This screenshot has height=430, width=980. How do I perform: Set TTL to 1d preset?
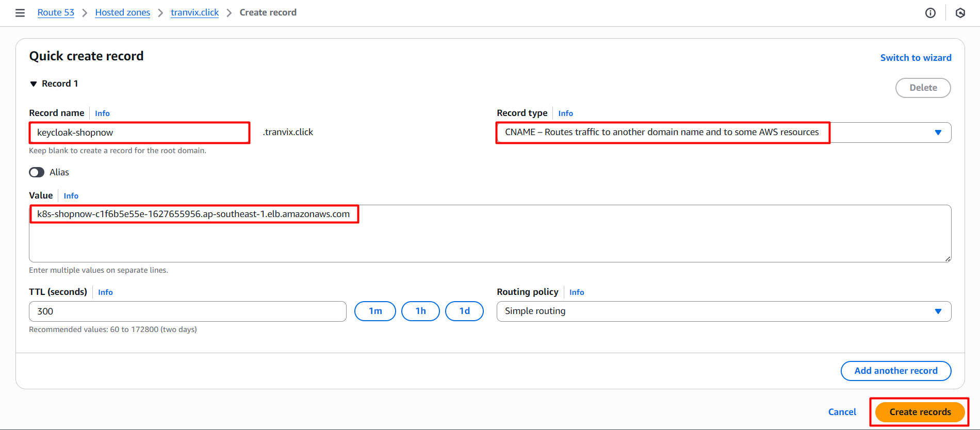(x=464, y=311)
